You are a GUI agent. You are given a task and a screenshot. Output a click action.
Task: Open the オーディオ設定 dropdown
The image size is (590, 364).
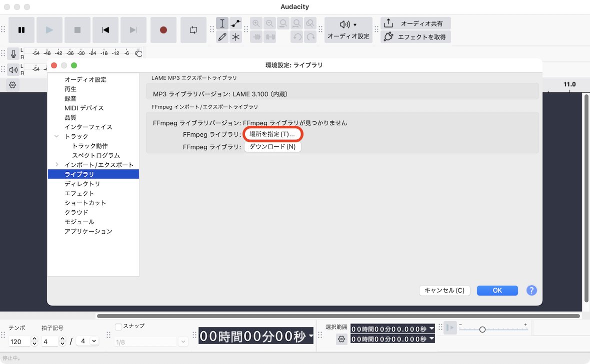(348, 30)
